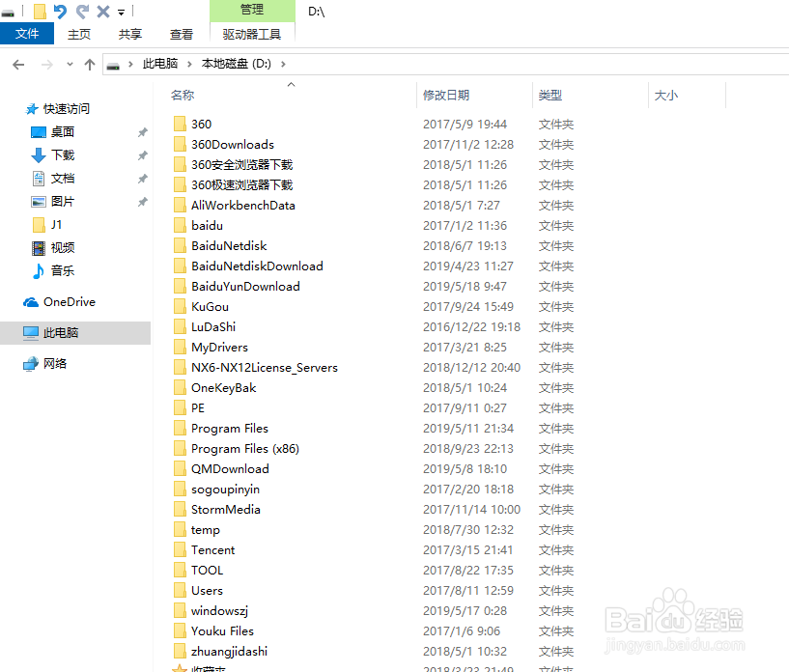The image size is (789, 672).
Task: Select the 360安全浏览器下载 folder icon
Action: point(180,164)
